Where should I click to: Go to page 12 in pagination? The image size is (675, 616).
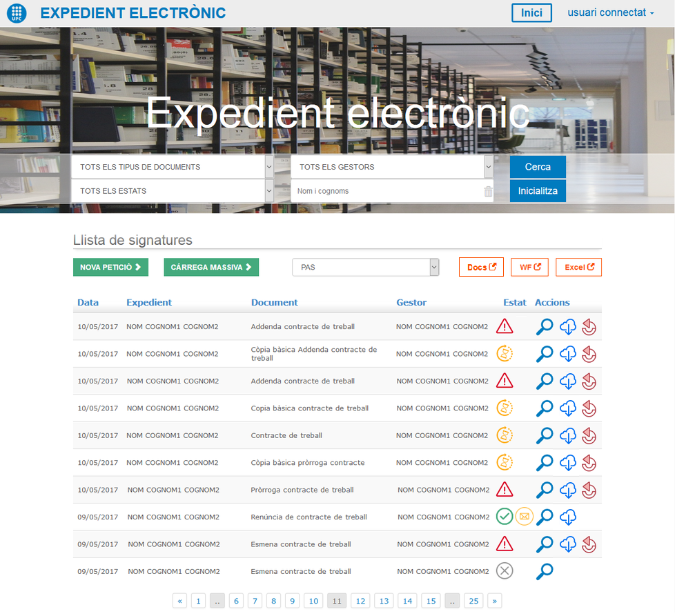coord(360,601)
